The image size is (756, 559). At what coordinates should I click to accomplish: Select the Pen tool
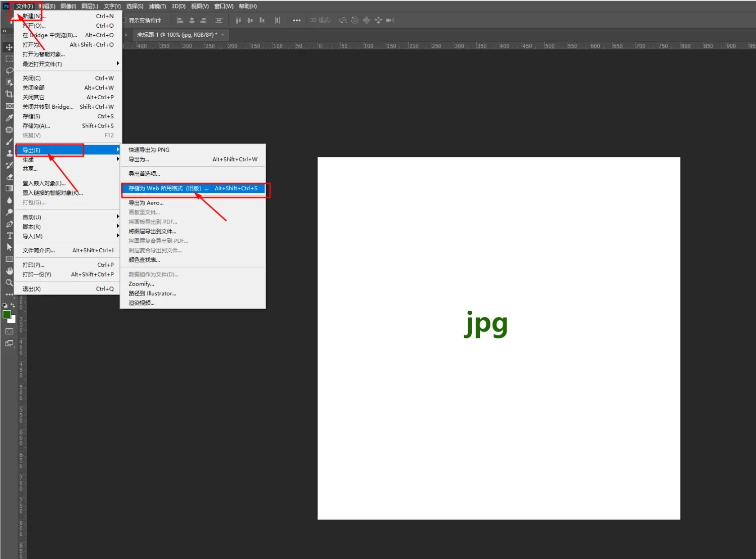(9, 224)
